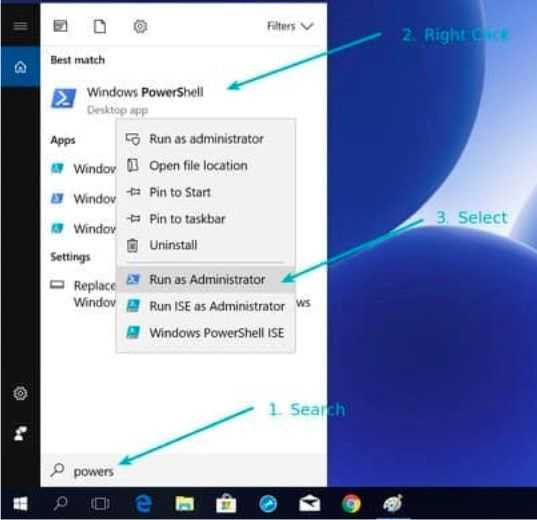Click the Windows PowerShell app icon

[x=64, y=98]
